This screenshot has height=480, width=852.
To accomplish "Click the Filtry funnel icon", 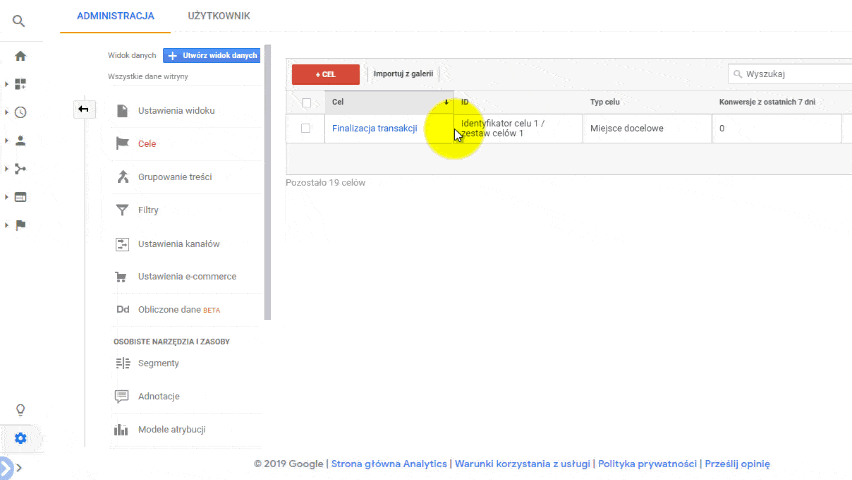I will coord(122,210).
